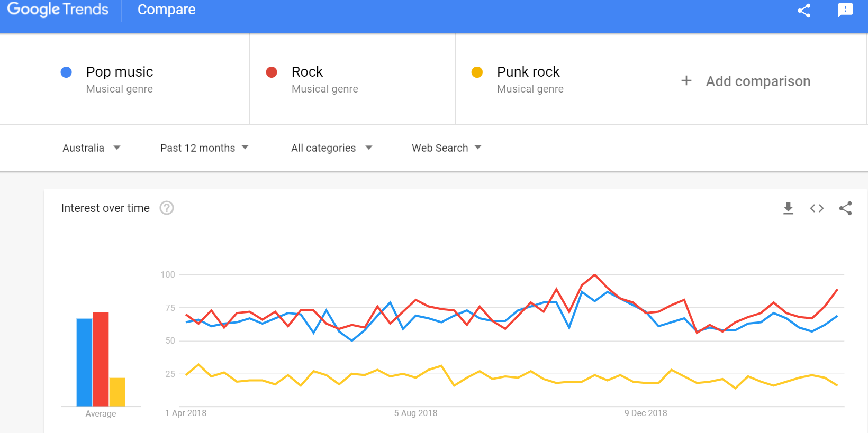Click the embed code icon

click(817, 208)
